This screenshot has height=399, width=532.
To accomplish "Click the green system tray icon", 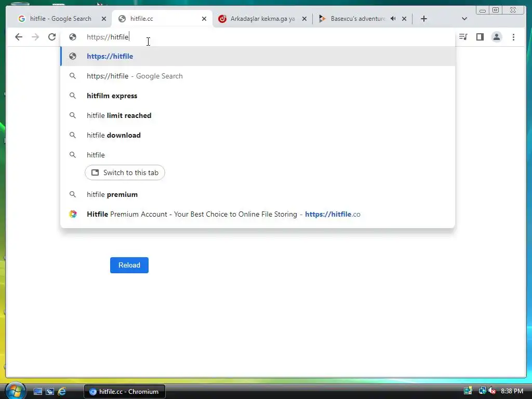I will 468,391.
